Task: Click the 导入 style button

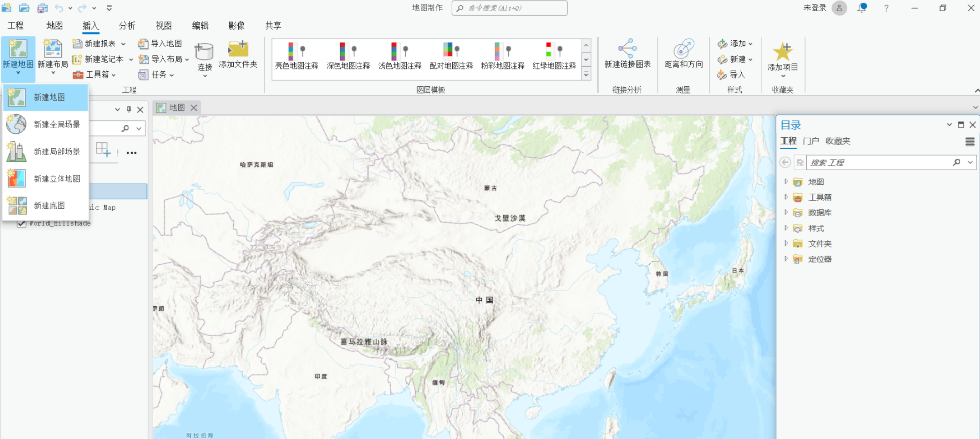Action: click(x=731, y=75)
